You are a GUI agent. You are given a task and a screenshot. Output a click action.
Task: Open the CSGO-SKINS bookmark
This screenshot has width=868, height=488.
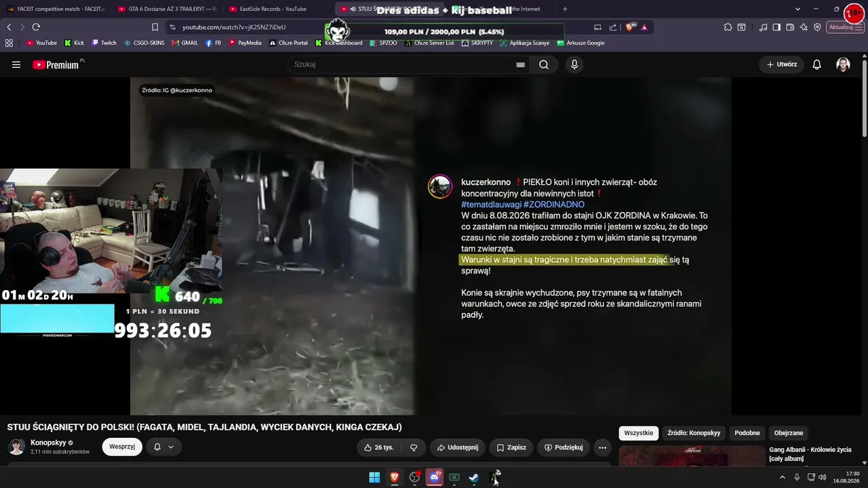pos(144,43)
